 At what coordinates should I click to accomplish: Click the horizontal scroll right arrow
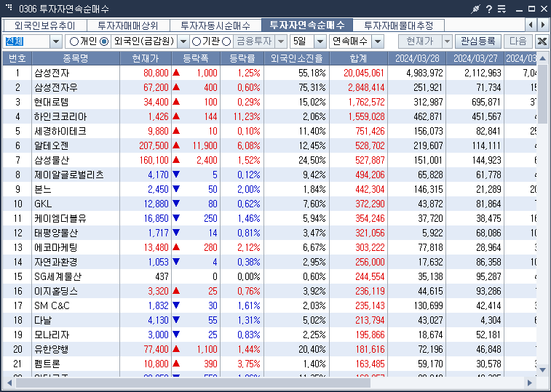coord(530,383)
